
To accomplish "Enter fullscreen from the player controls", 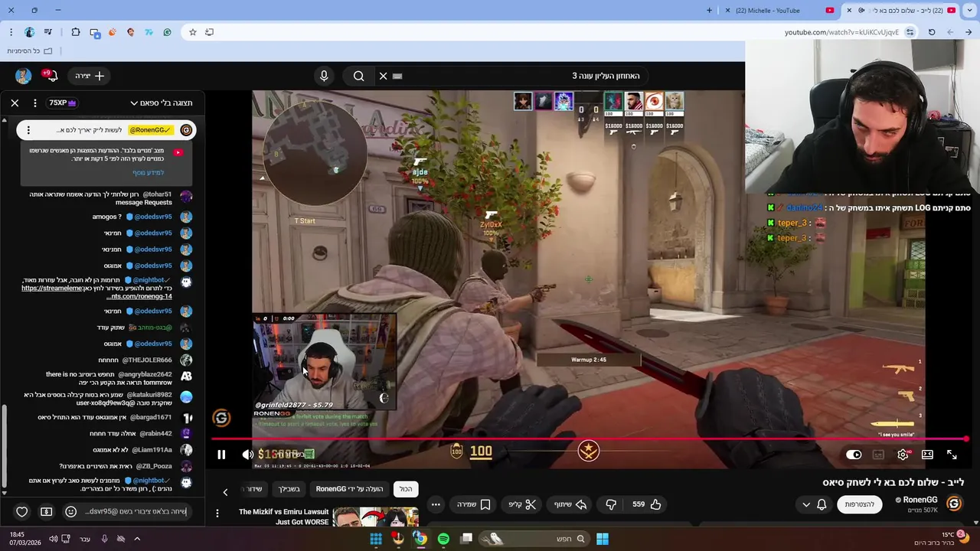I will [x=952, y=455].
